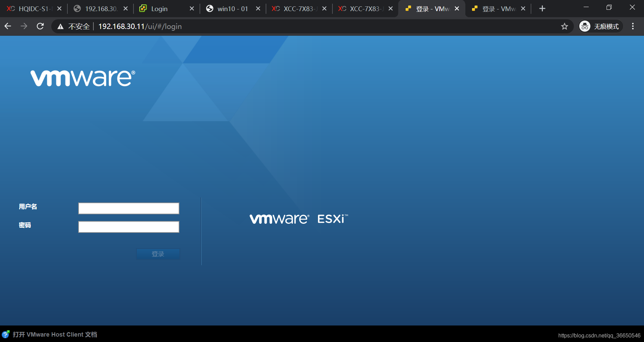Reload the current page

pyautogui.click(x=40, y=26)
